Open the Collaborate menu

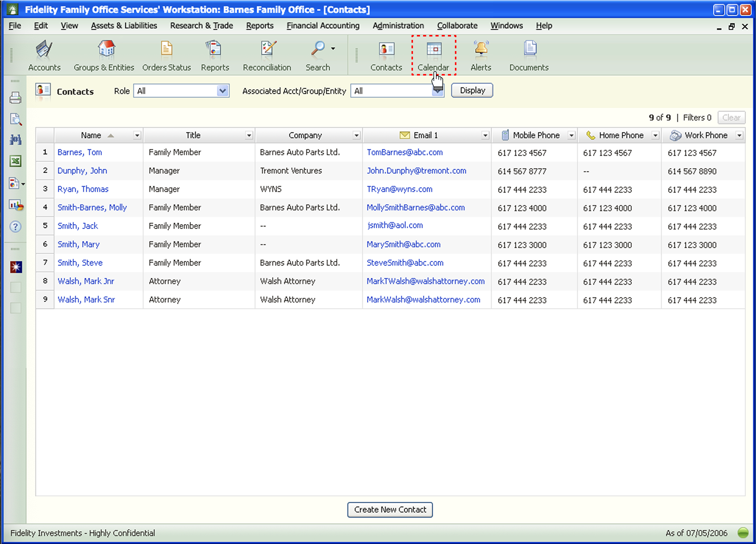pos(457,26)
